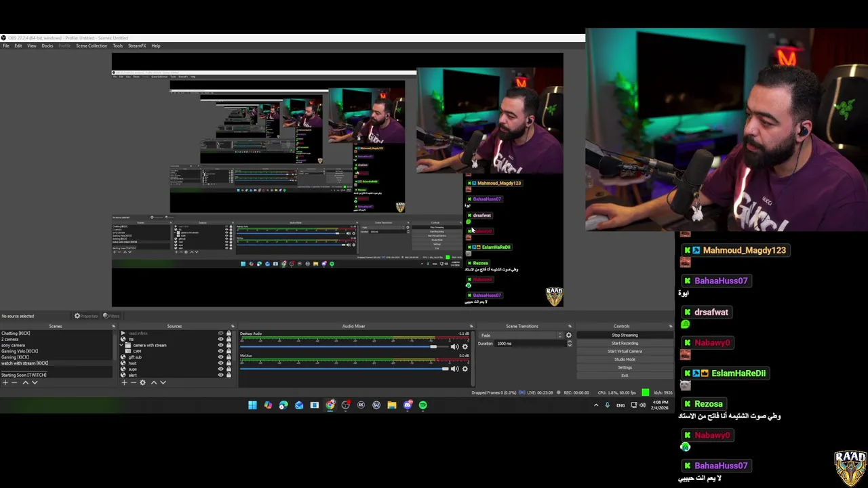
Task: Open Desktop Audio settings gear
Action: 465,346
